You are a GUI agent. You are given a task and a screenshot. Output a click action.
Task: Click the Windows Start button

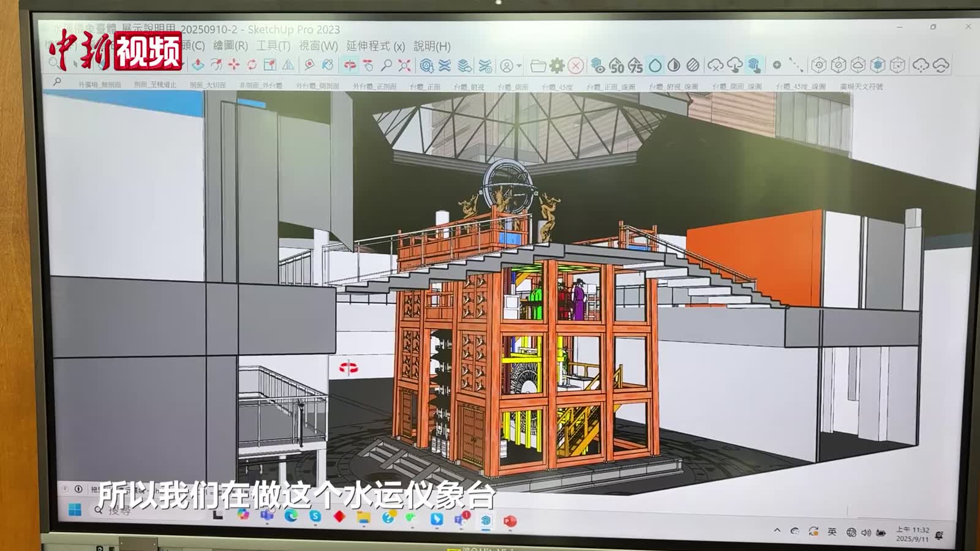(75, 510)
